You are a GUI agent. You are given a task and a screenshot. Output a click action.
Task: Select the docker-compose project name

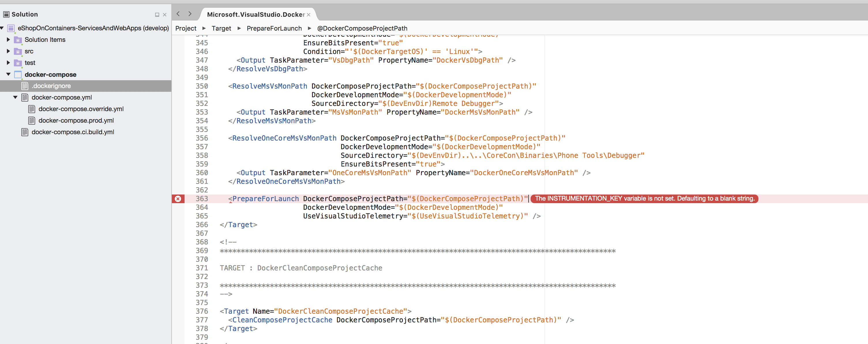(50, 74)
